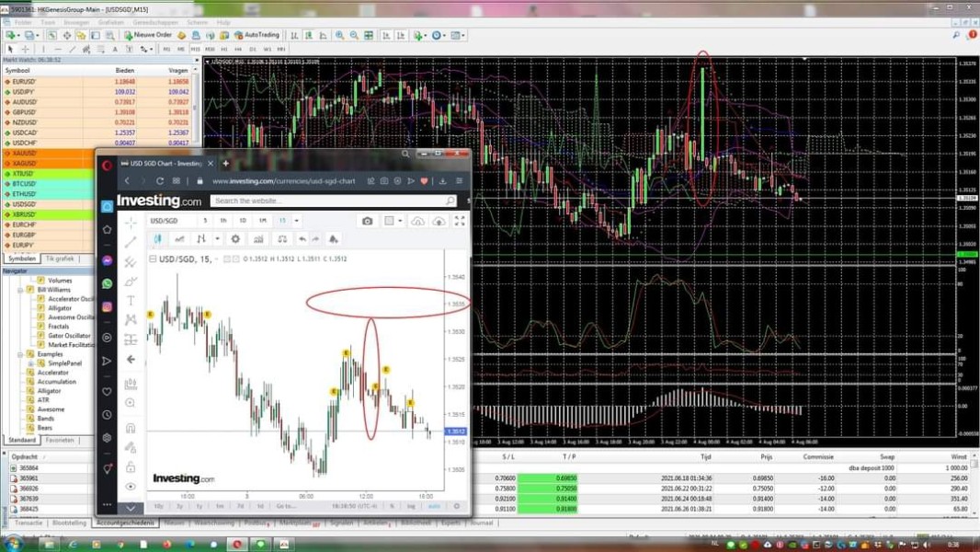Select the trendline drawing tool in MetaTrader

73,49
